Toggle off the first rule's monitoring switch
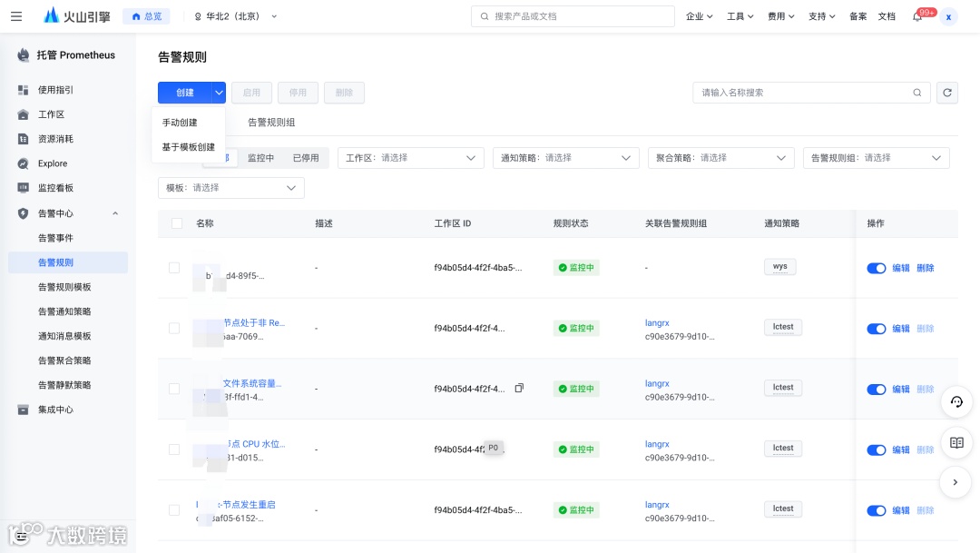Screen dimensions: 980x553 pyautogui.click(x=877, y=268)
